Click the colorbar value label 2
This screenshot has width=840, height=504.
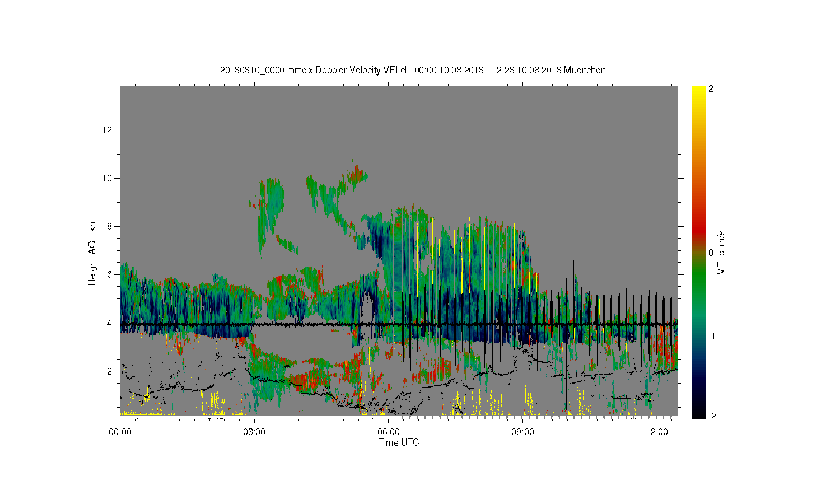(x=711, y=89)
